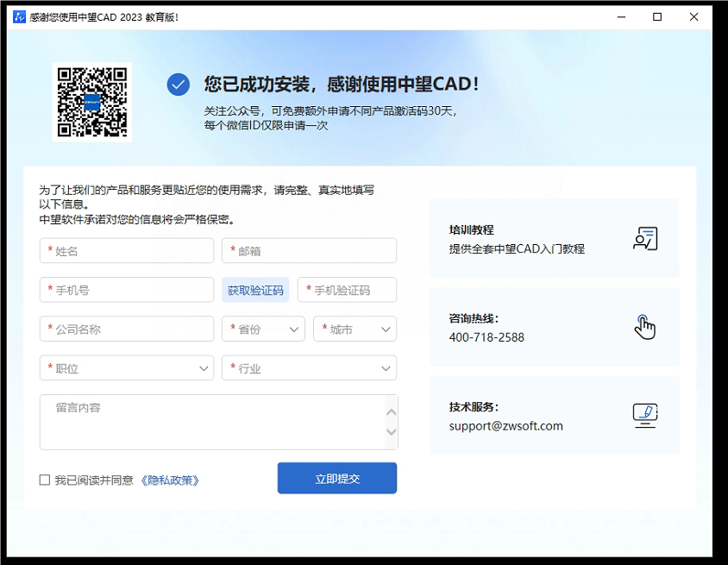
Task: Close the ZWCAD thank-you window
Action: tap(693, 17)
